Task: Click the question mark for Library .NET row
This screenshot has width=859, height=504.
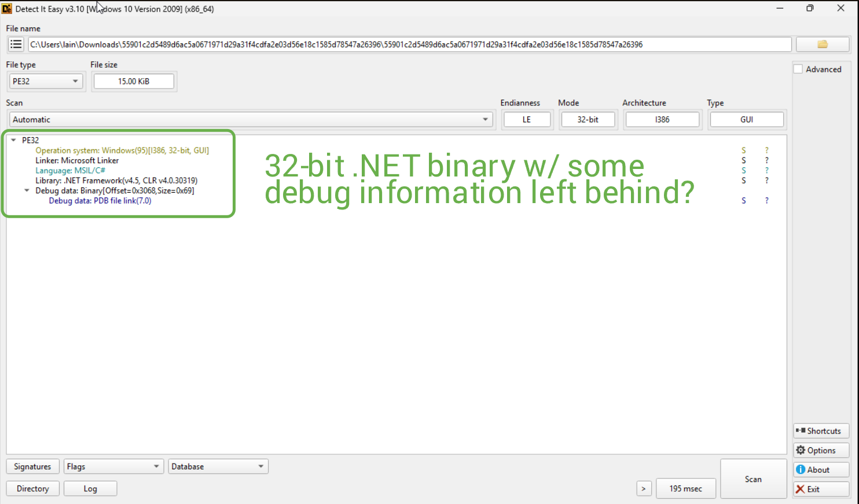Action: point(767,181)
